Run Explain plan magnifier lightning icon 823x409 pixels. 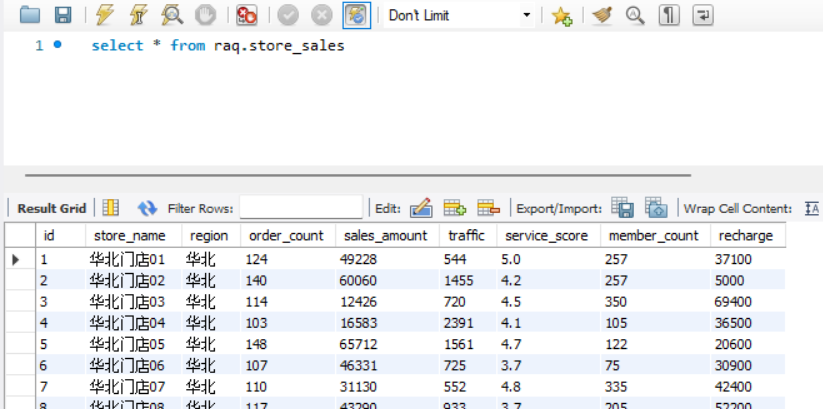[172, 15]
